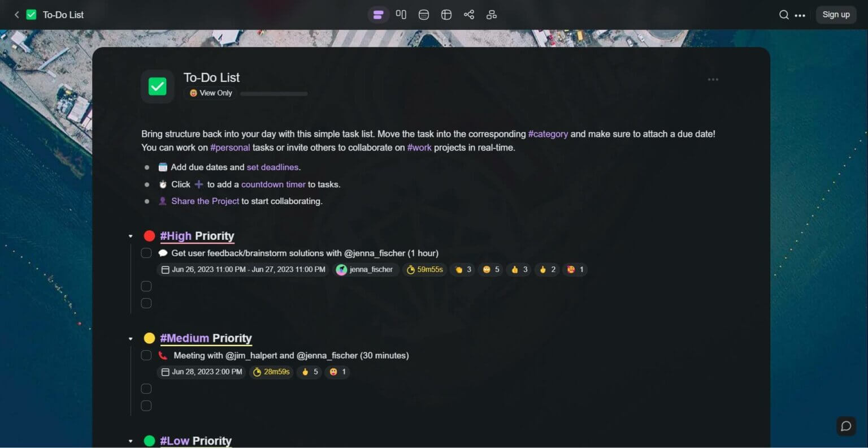Viewport: 868px width, 448px height.
Task: Open the calendar view icon
Action: pyautogui.click(x=424, y=15)
